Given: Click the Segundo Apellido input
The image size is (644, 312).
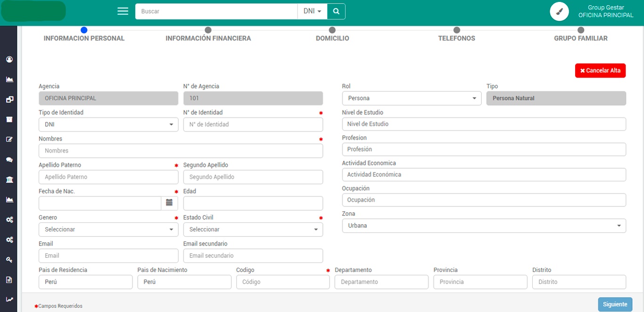Looking at the screenshot, I should [x=253, y=177].
